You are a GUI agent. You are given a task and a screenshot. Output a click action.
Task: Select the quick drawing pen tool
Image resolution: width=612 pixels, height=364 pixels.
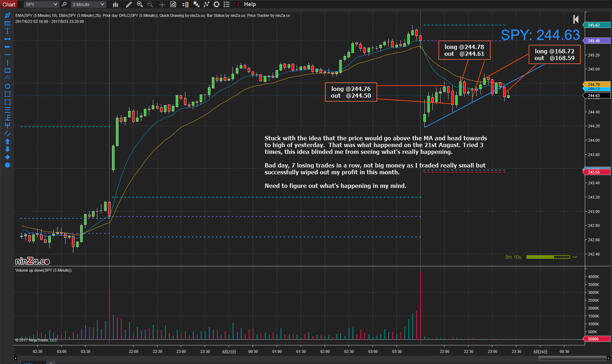coord(7,15)
